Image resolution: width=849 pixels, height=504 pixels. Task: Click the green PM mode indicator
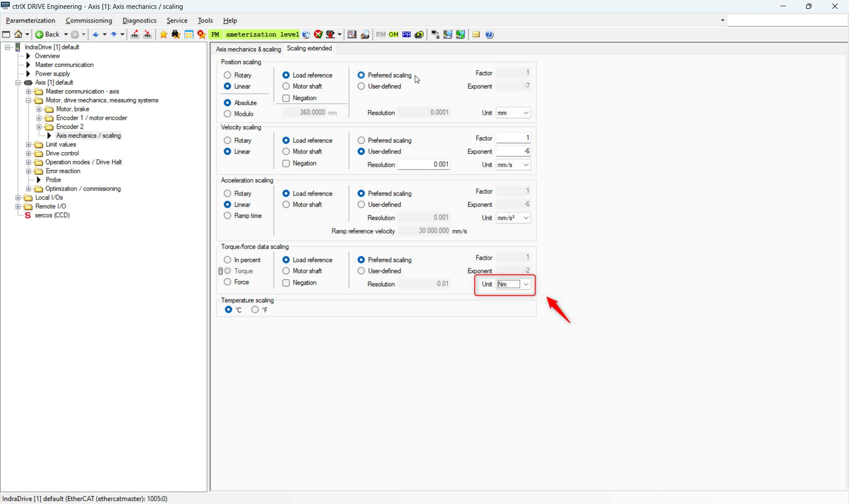click(215, 34)
